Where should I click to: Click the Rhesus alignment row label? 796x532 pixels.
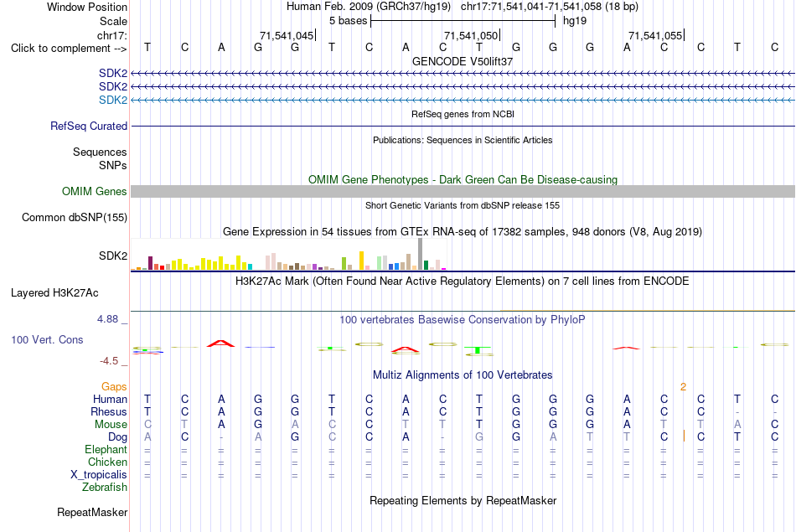tap(109, 411)
